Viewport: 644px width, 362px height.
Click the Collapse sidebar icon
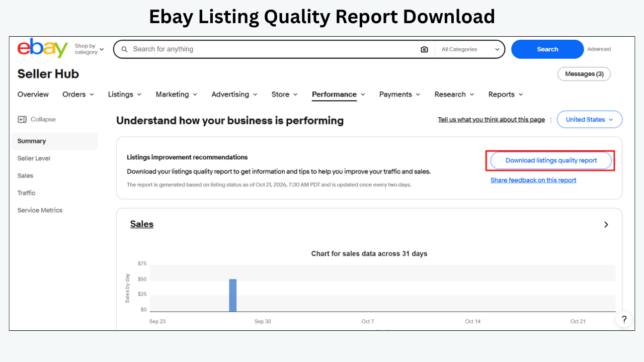point(22,120)
